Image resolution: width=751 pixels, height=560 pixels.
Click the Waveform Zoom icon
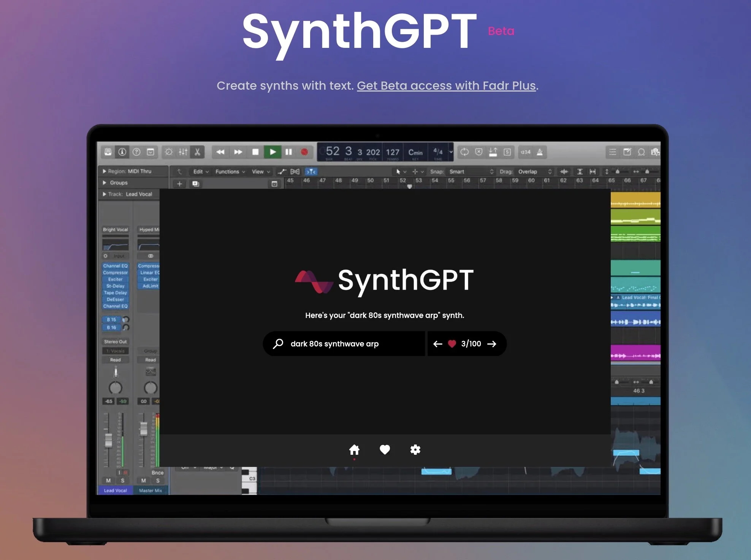point(564,172)
